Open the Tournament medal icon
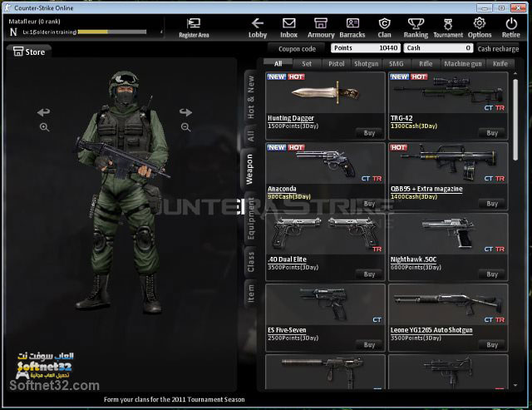 [448, 27]
